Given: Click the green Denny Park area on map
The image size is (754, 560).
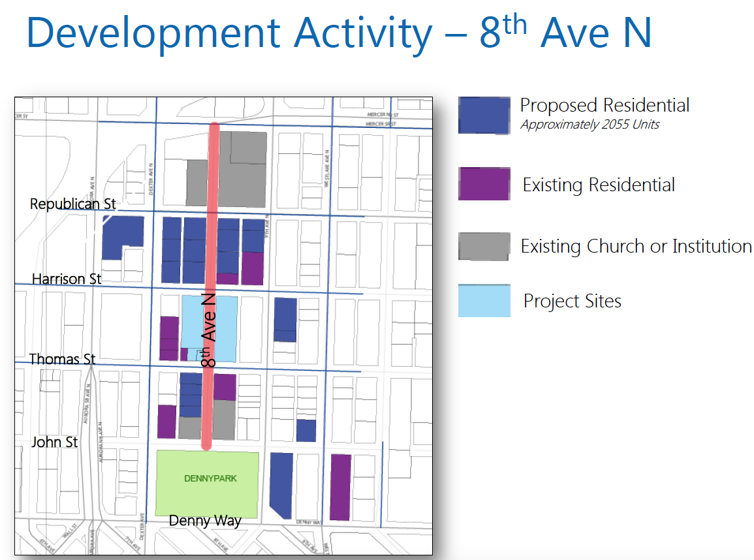Looking at the screenshot, I should click(208, 483).
